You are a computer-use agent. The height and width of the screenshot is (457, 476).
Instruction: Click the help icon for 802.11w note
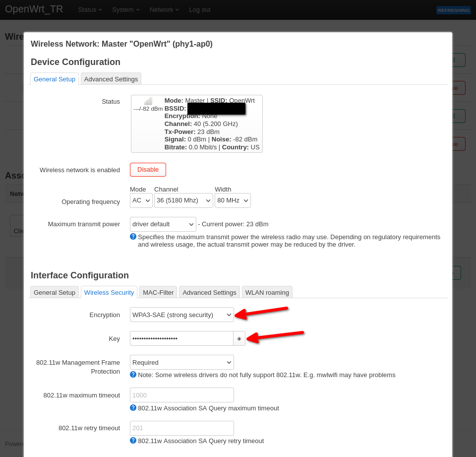133,375
